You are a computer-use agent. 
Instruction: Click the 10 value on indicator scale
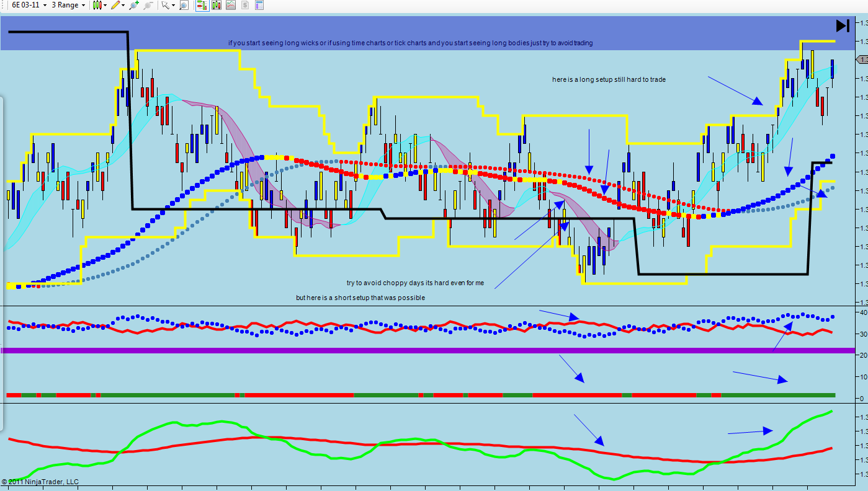[862, 377]
